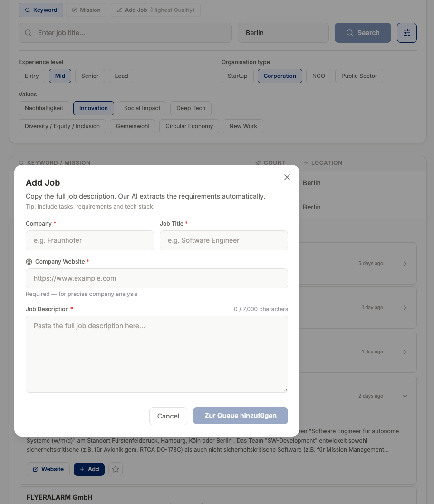
Task: Click the magnifying glass in the job title field
Action: pyautogui.click(x=28, y=33)
